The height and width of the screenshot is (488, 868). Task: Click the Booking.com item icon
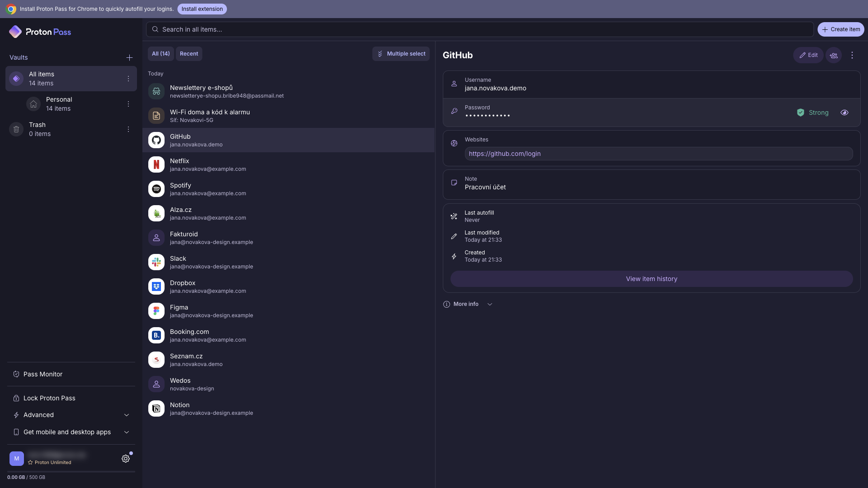pyautogui.click(x=156, y=335)
